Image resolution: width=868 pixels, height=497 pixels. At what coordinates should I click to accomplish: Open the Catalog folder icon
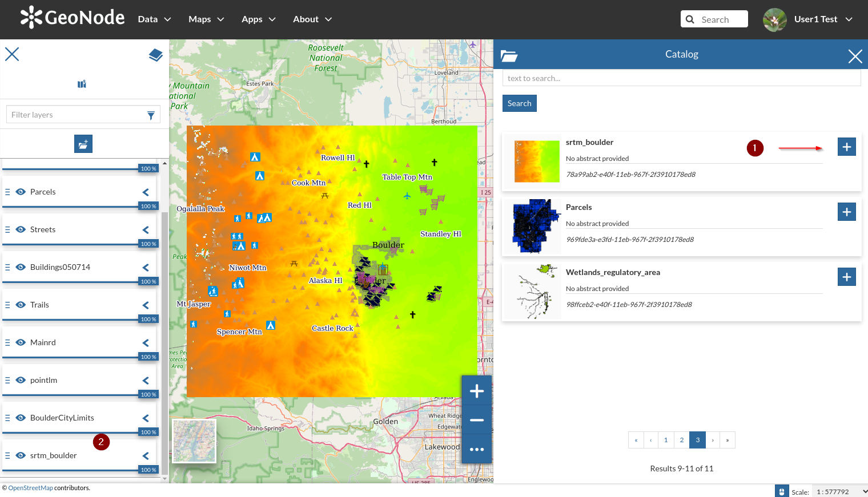509,55
